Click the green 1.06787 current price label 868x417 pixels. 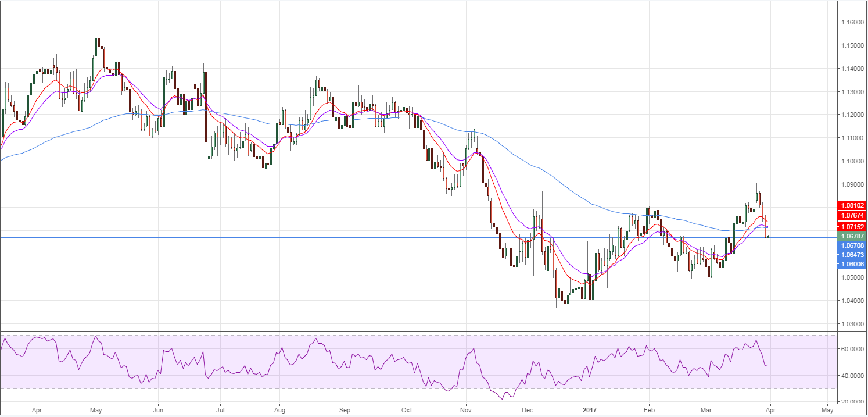coord(852,237)
